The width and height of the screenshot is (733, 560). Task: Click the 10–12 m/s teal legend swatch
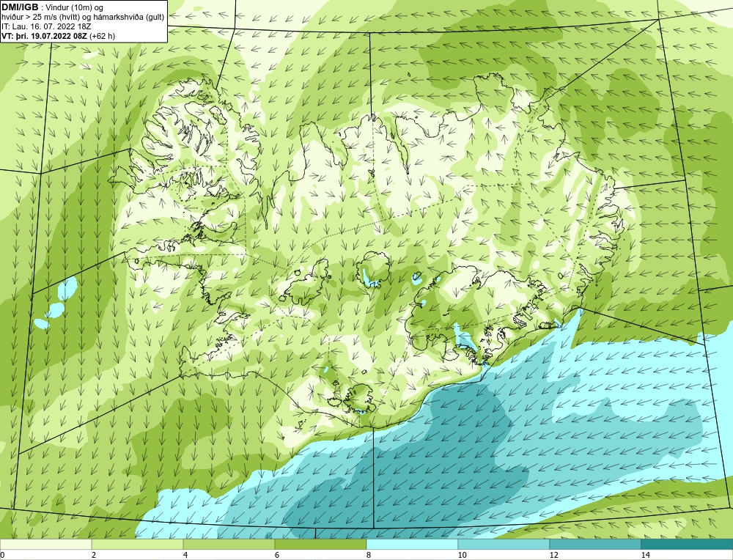(x=504, y=545)
